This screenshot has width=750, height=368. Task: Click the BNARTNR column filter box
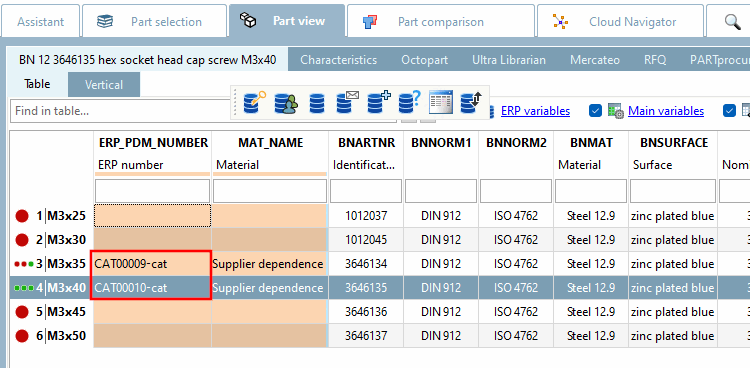click(x=366, y=191)
